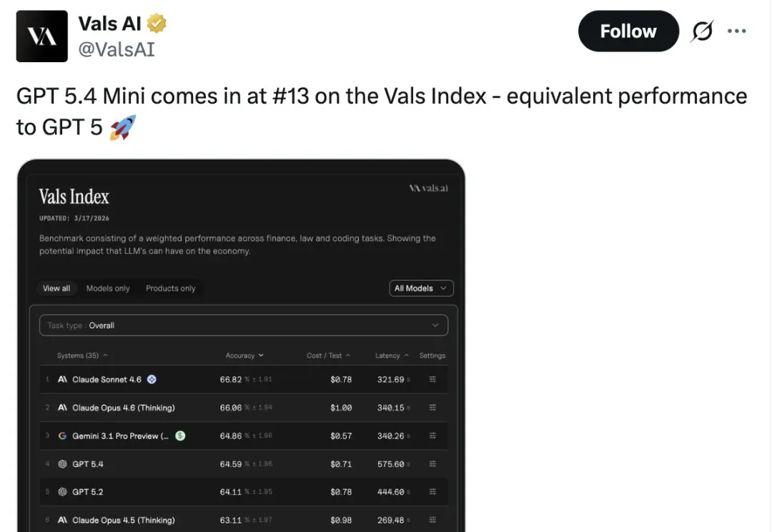
Task: Sort by the Cost / Test column
Action: click(328, 355)
